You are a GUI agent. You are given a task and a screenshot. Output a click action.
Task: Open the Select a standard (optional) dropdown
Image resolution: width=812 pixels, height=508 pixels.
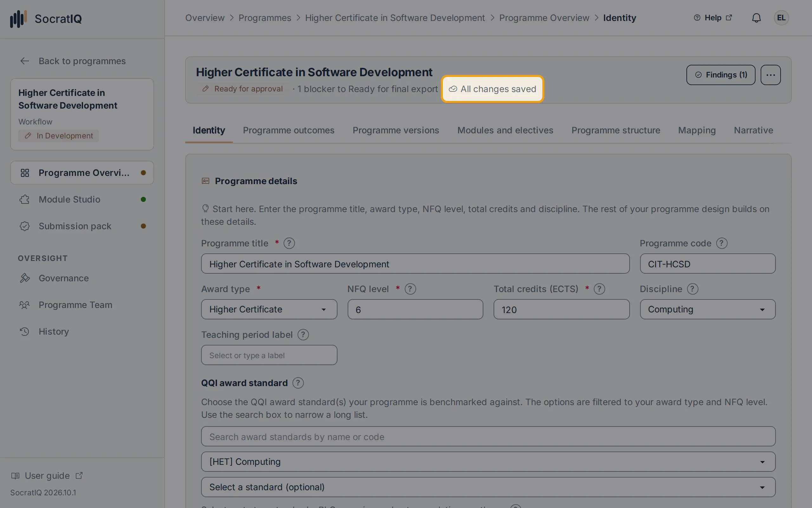(x=488, y=487)
